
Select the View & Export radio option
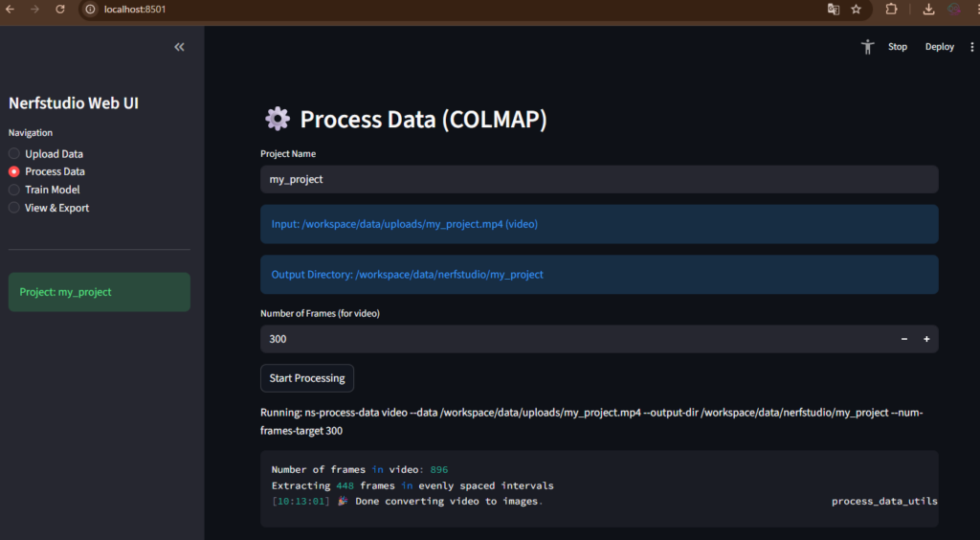pos(14,208)
